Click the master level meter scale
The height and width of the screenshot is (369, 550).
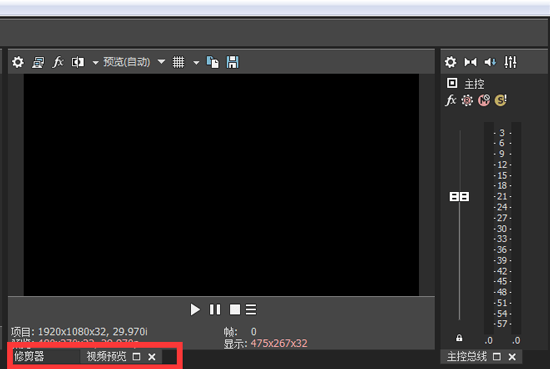[x=502, y=228]
